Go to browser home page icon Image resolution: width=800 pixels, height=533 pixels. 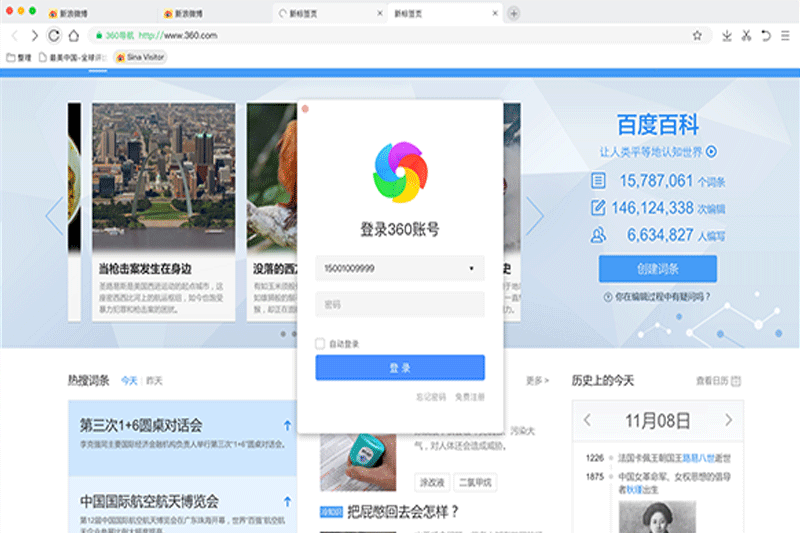tap(73, 35)
